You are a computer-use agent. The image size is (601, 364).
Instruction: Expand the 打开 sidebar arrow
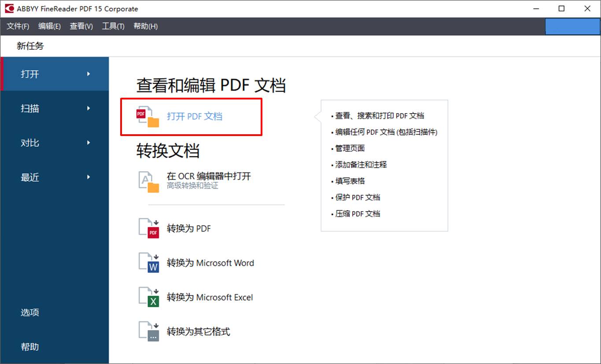click(88, 74)
